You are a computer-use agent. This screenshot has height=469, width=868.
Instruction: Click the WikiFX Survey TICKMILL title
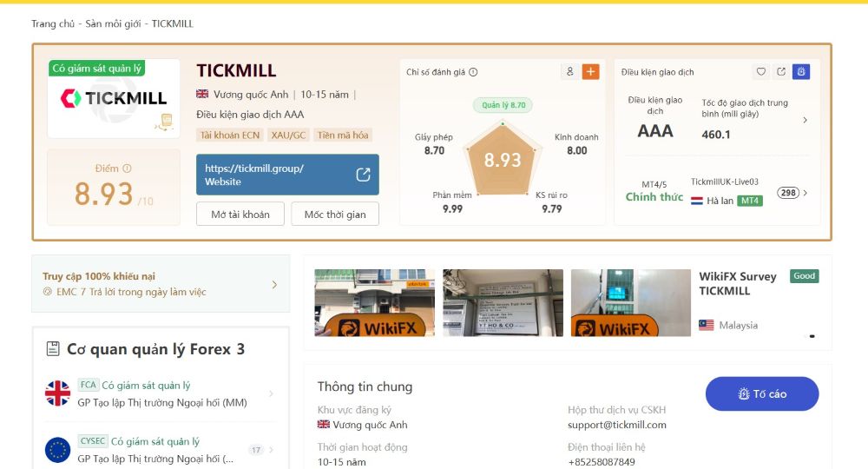coord(737,283)
